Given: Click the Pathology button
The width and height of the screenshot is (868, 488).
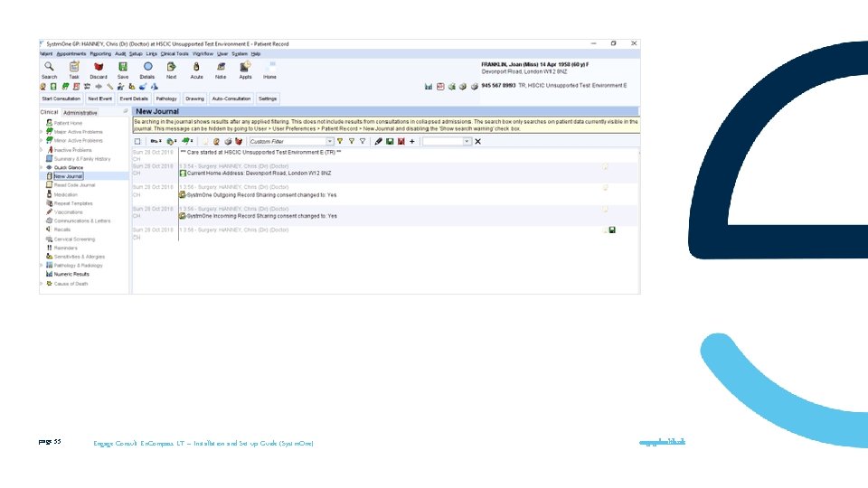Looking at the screenshot, I should pos(166,99).
